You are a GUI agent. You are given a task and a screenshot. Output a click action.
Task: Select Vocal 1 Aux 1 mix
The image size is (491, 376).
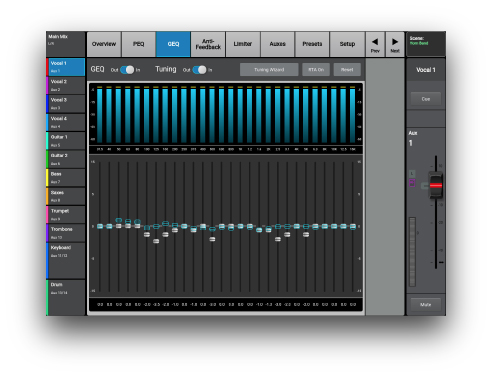[66, 67]
